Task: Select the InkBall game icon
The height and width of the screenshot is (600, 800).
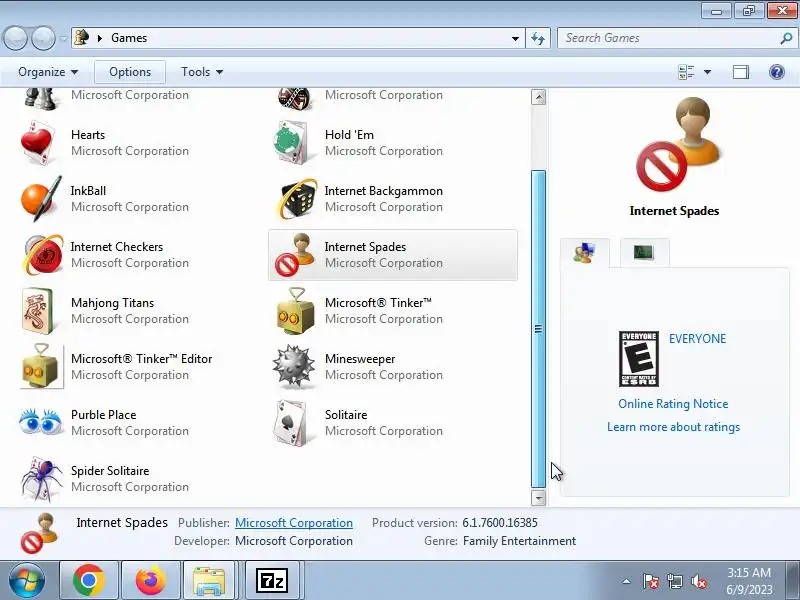Action: (x=41, y=199)
